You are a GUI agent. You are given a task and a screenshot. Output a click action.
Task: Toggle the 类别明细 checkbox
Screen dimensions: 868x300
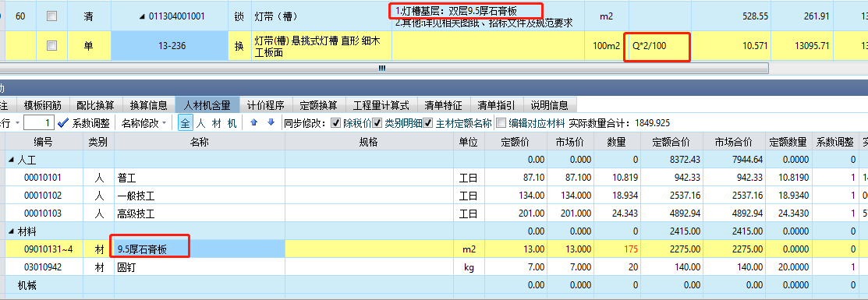377,123
